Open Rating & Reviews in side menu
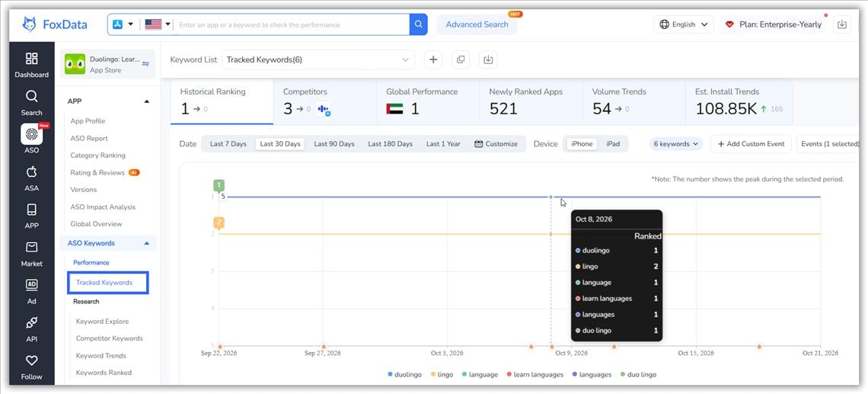Image resolution: width=868 pixels, height=394 pixels. coord(97,172)
